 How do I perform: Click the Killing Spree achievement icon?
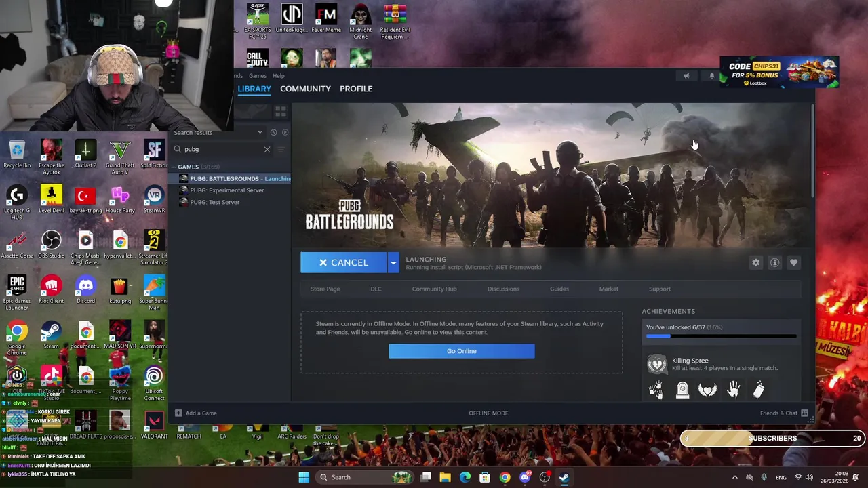(x=656, y=364)
